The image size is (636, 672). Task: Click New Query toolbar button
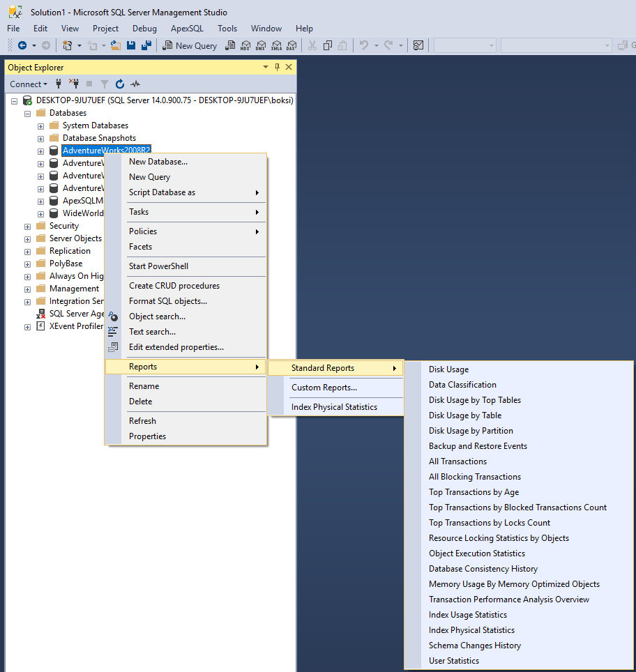pos(190,45)
